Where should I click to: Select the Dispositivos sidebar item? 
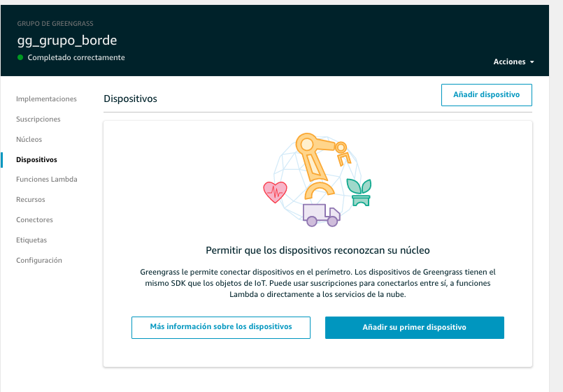coord(36,159)
